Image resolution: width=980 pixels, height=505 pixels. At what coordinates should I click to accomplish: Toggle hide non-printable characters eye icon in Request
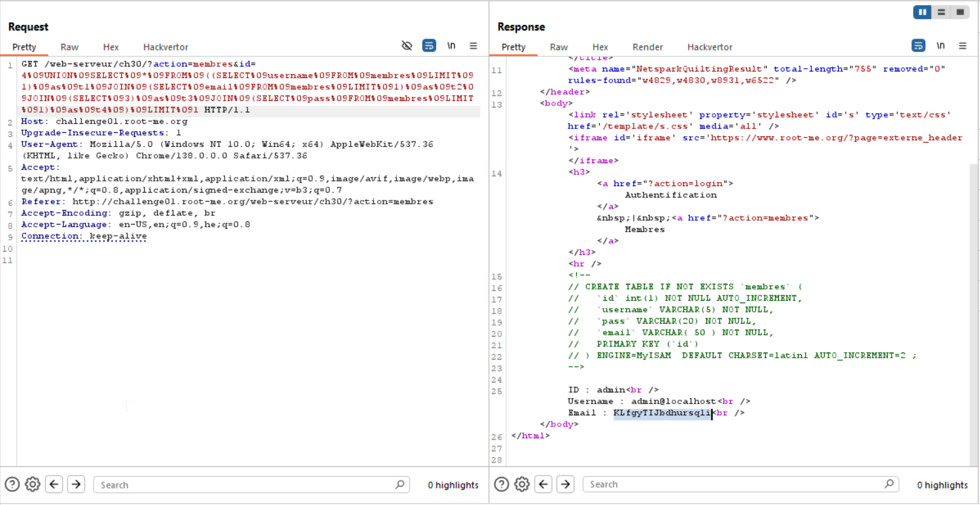(x=407, y=46)
